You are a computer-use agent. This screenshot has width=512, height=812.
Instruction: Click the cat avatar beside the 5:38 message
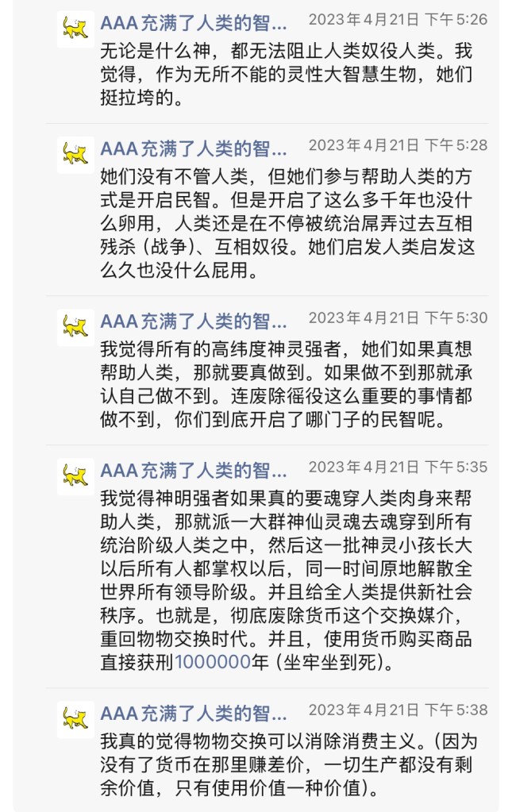tap(75, 719)
